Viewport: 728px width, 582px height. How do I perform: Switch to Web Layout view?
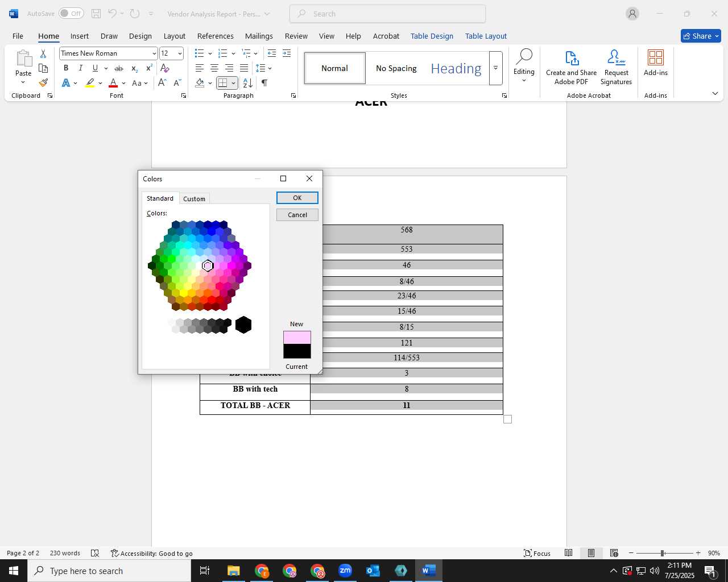[x=614, y=553]
